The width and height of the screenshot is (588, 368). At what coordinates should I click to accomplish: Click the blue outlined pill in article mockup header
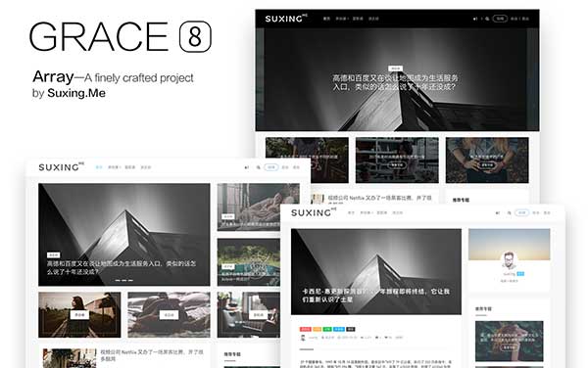(x=522, y=212)
